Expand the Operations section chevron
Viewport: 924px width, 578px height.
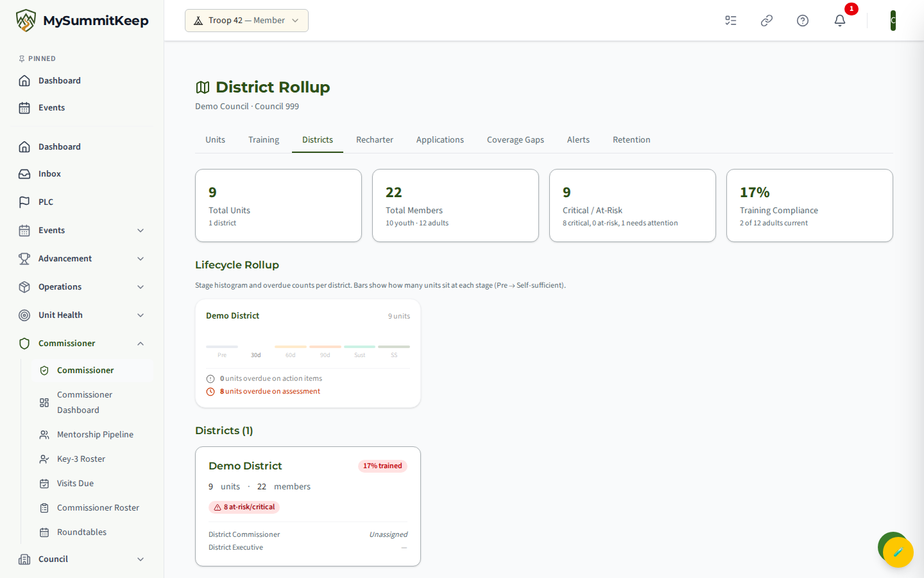pyautogui.click(x=141, y=287)
